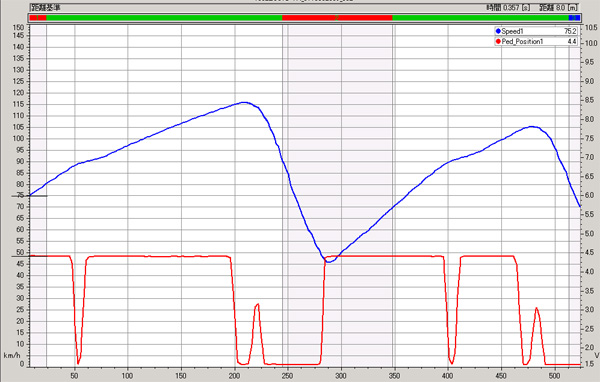Image resolution: width=600 pixels, height=382 pixels.
Task: Click the 距離 8.0 [m] readout
Action: [x=559, y=8]
